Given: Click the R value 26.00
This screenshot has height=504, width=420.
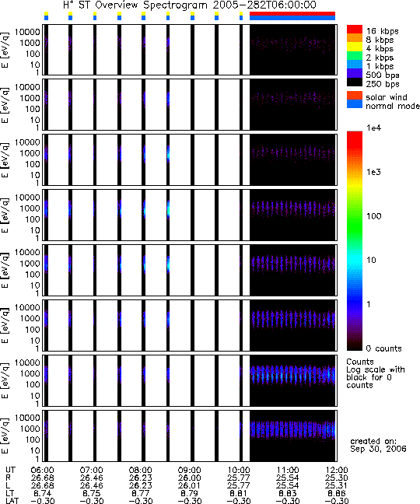Looking at the screenshot, I should pos(189,478).
